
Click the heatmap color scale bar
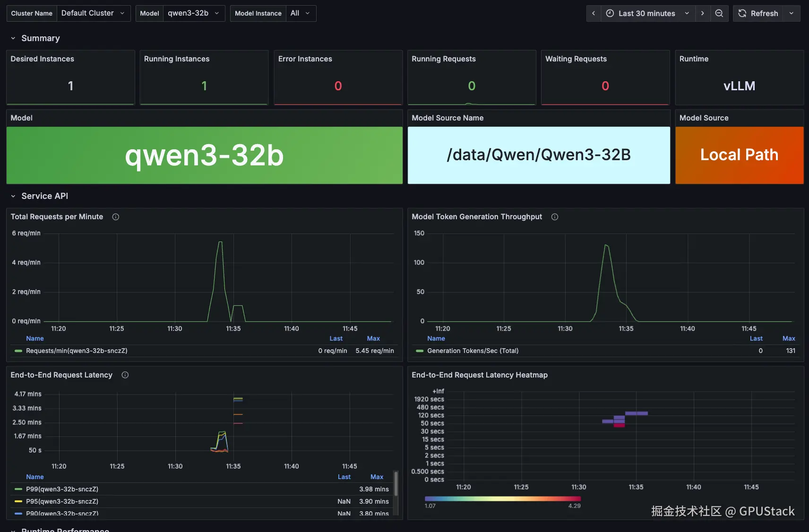(503, 498)
